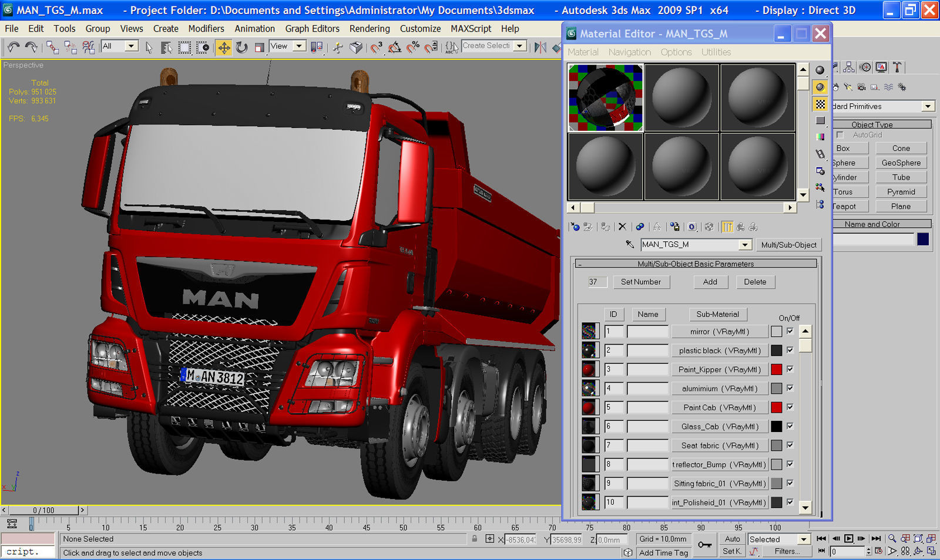This screenshot has width=940, height=560.
Task: Toggle On/Off checkbox for Sitting fabric_01
Action: 790,483
